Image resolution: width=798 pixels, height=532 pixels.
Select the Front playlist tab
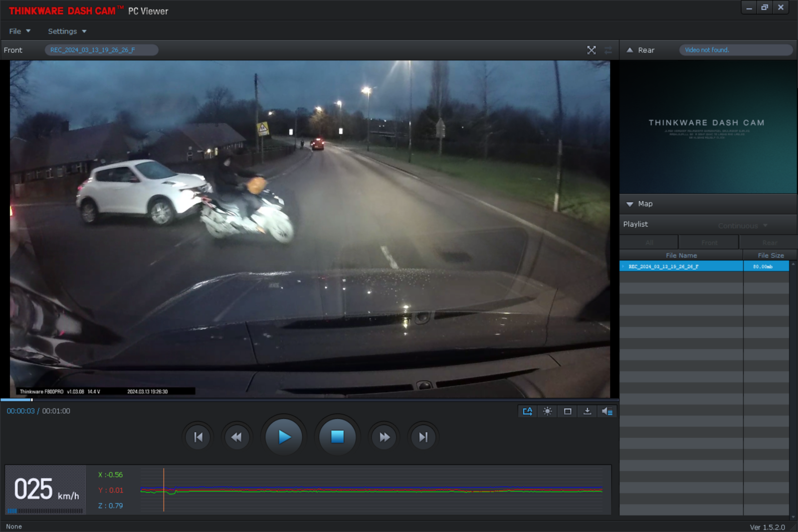coord(709,242)
